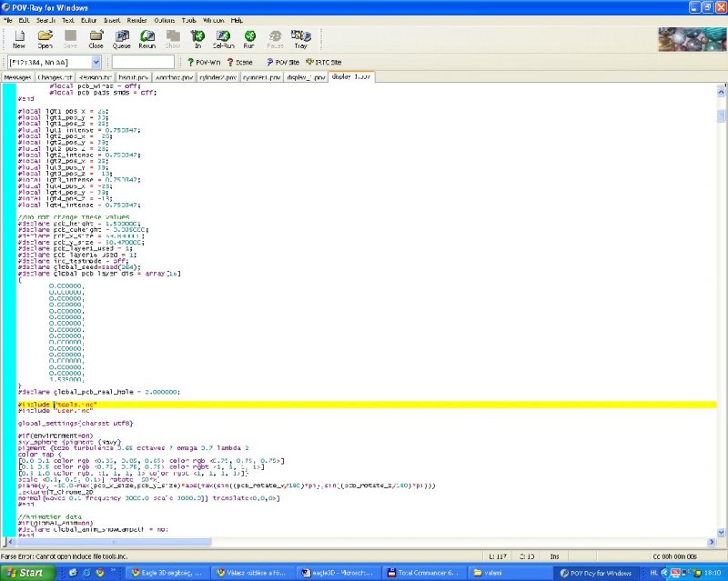The width and height of the screenshot is (728, 581).
Task: Open the Tools menu
Action: [188, 20]
